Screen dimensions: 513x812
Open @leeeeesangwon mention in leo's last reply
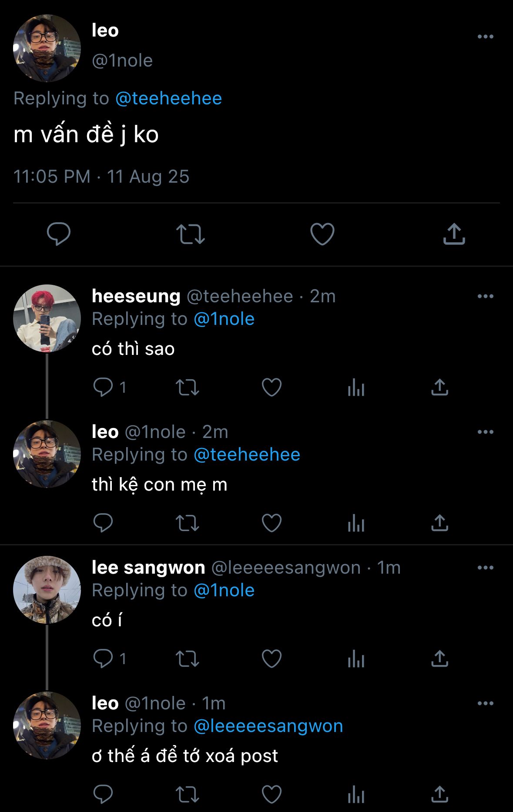268,726
